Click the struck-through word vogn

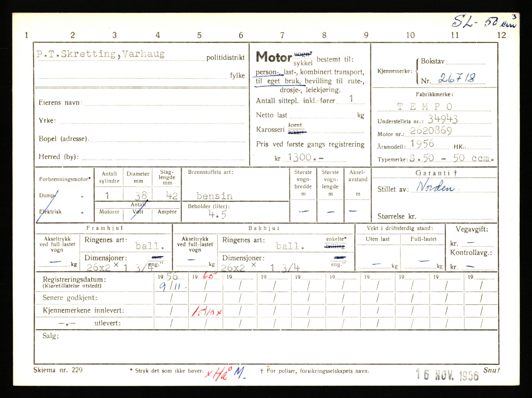303,54
